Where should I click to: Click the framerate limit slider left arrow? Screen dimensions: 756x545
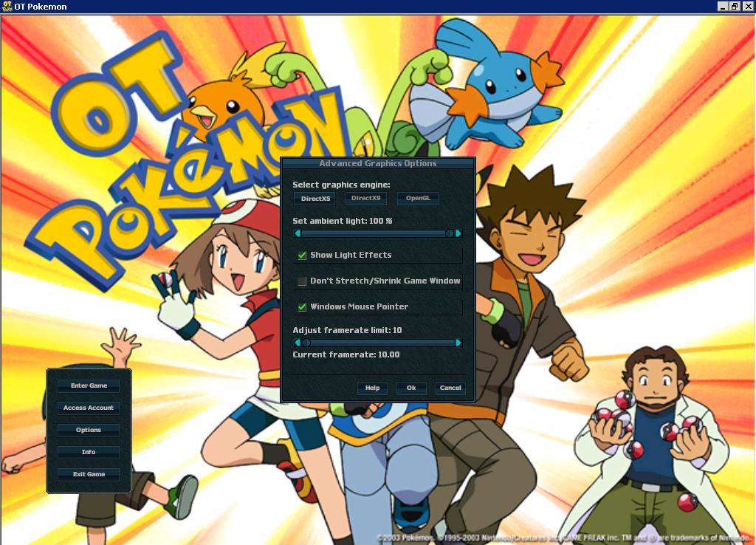pyautogui.click(x=298, y=342)
